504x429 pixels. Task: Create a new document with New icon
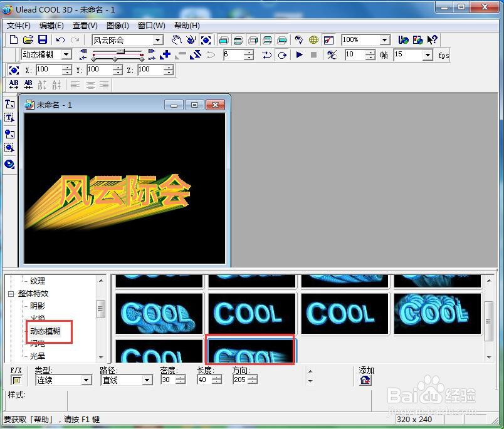coord(14,40)
